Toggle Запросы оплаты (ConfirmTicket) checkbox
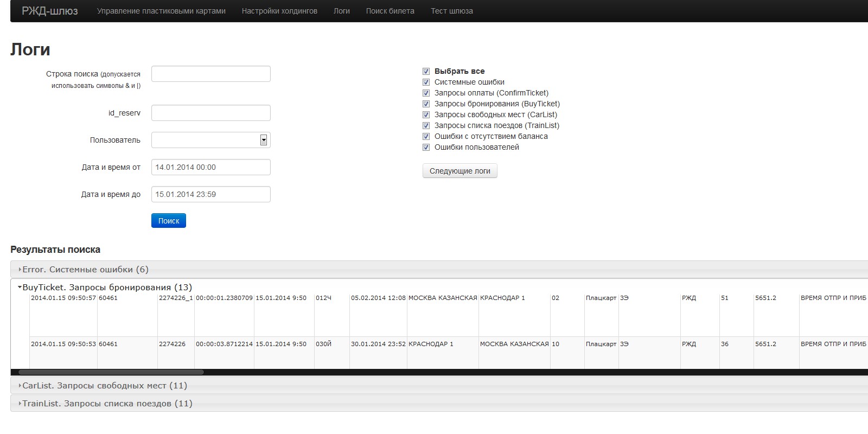Viewport: 868px width, 434px height. point(426,93)
